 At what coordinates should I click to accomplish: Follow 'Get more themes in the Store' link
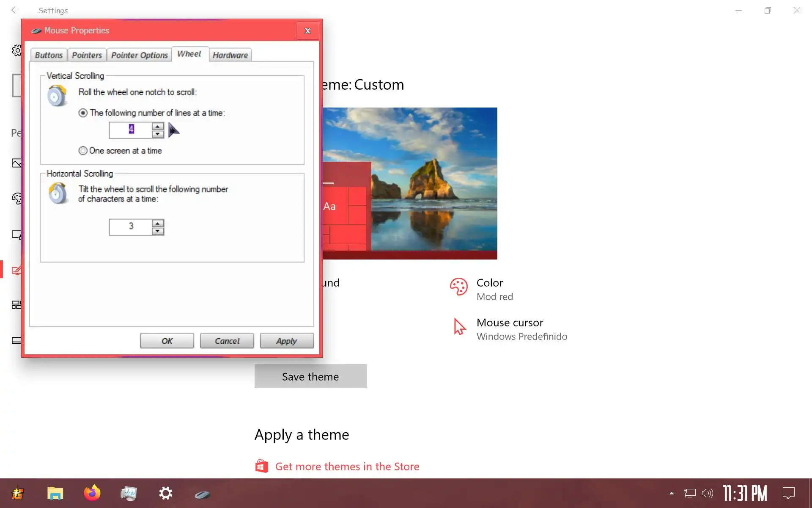pos(347,467)
